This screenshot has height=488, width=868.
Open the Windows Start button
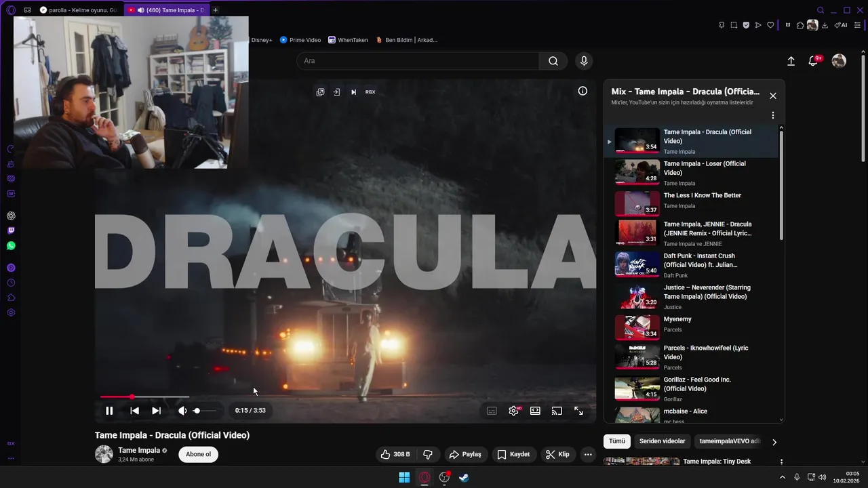pyautogui.click(x=404, y=477)
